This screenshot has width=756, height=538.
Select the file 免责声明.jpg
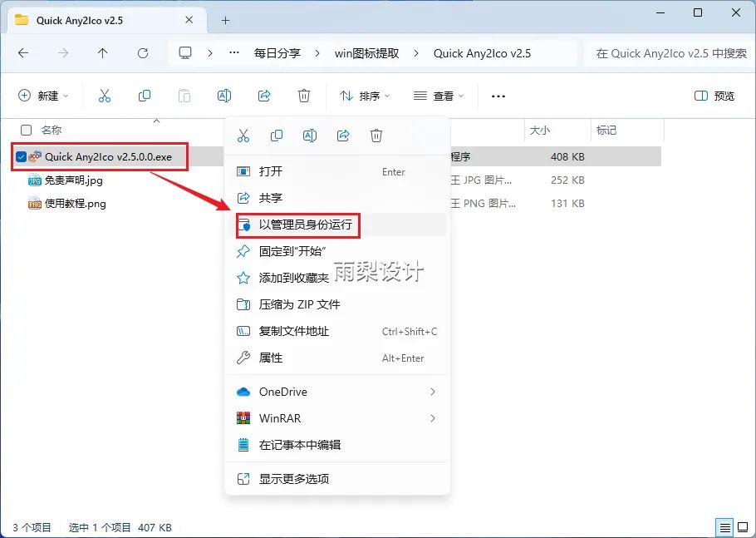click(74, 180)
